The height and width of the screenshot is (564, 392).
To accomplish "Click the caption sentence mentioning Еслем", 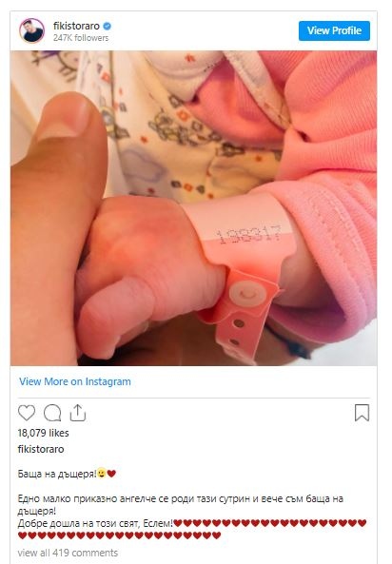I will click(x=95, y=523).
